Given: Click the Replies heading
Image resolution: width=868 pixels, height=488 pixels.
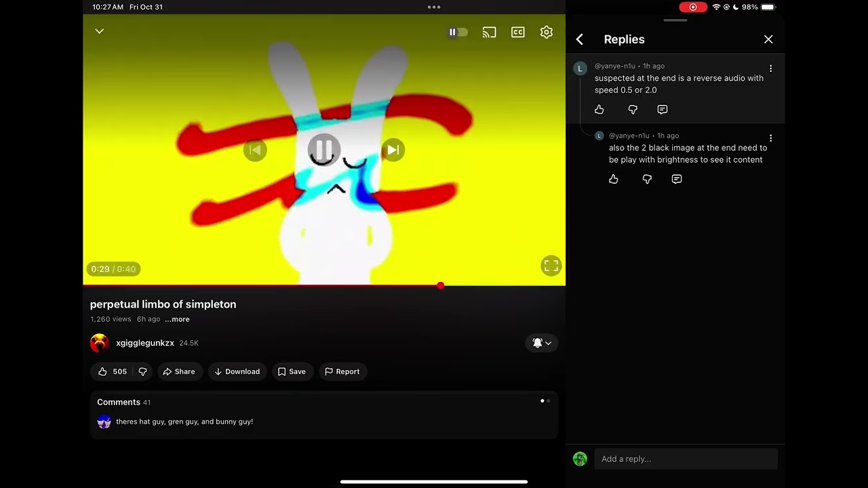Looking at the screenshot, I should coord(624,39).
